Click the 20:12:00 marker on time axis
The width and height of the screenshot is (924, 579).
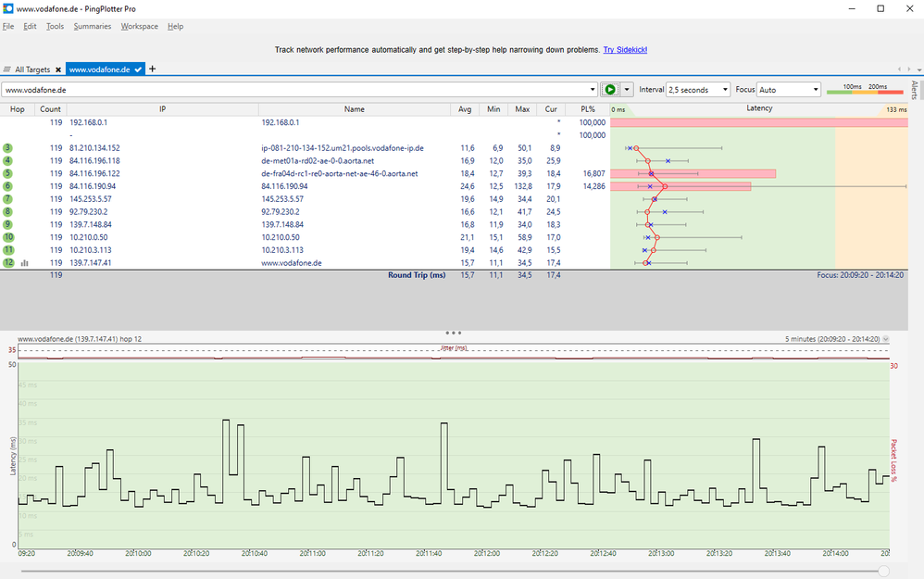tap(487, 554)
